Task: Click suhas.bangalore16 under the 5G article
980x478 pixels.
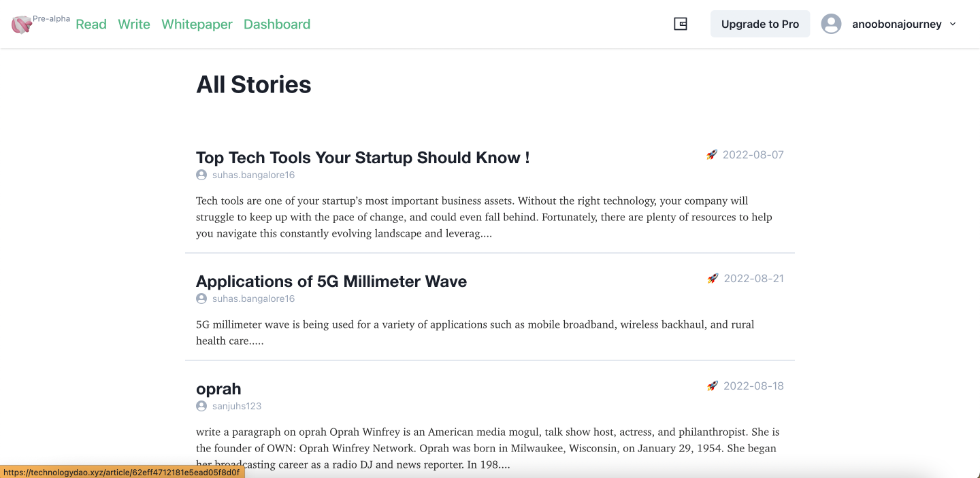Action: tap(253, 298)
